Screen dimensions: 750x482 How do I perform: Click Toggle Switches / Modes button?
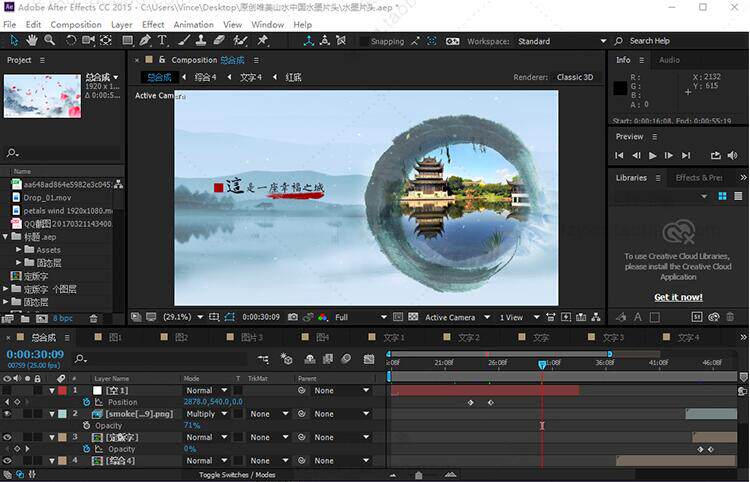(x=239, y=474)
